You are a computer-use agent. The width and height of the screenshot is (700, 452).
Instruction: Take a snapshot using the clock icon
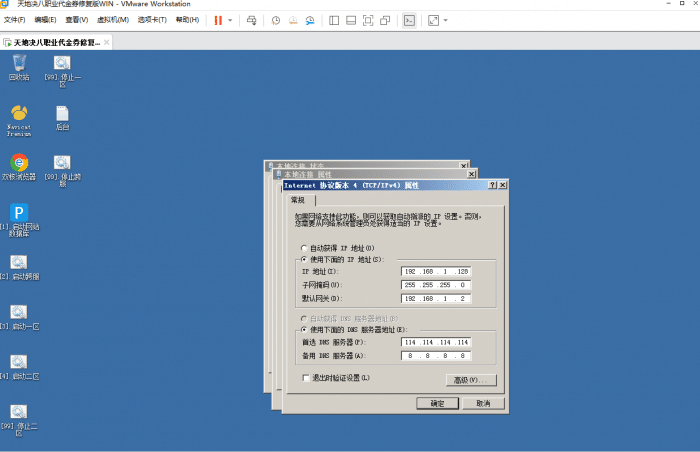[276, 20]
